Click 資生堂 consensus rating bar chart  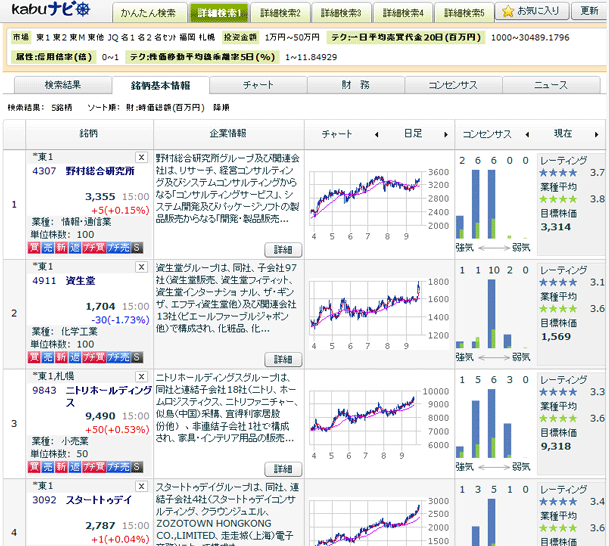pyautogui.click(x=494, y=314)
